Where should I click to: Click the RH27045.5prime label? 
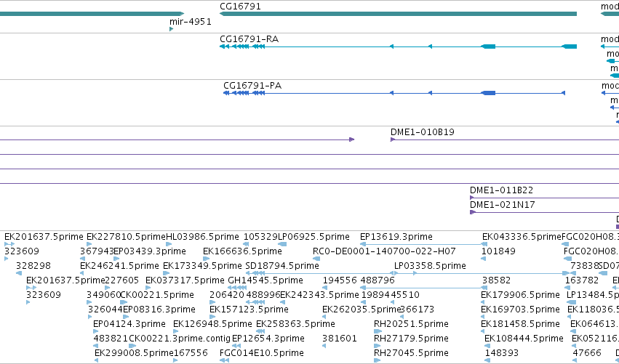click(411, 353)
